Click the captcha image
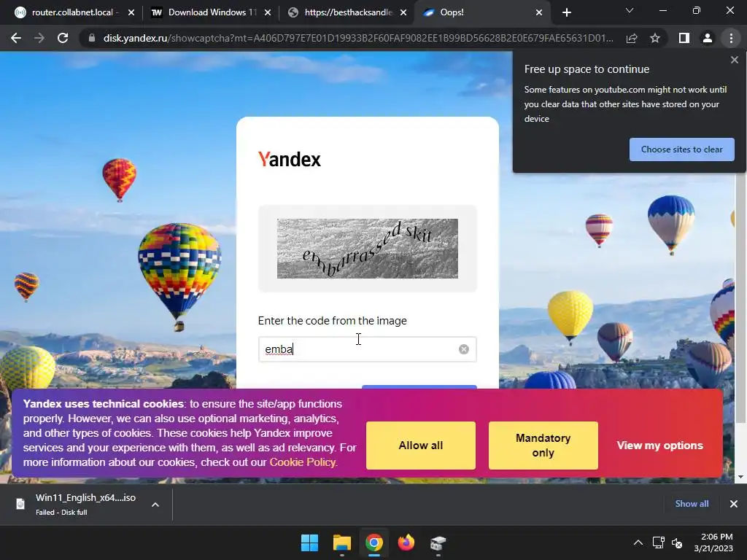The image size is (747, 560). 368,249
